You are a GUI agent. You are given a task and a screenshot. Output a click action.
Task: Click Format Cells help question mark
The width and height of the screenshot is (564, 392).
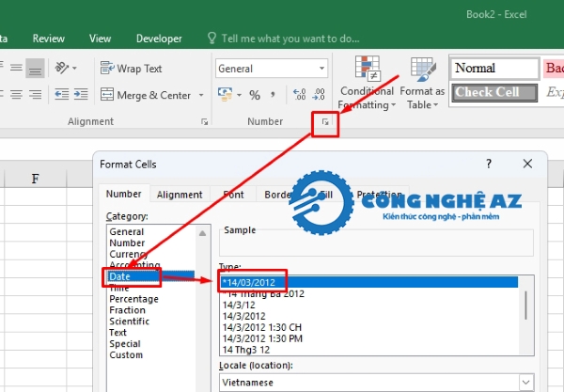489,164
